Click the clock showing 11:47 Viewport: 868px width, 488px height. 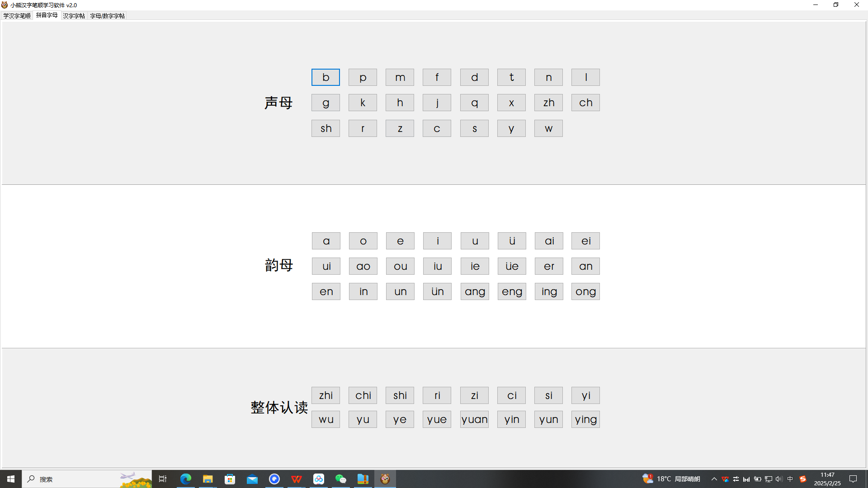coord(827,479)
